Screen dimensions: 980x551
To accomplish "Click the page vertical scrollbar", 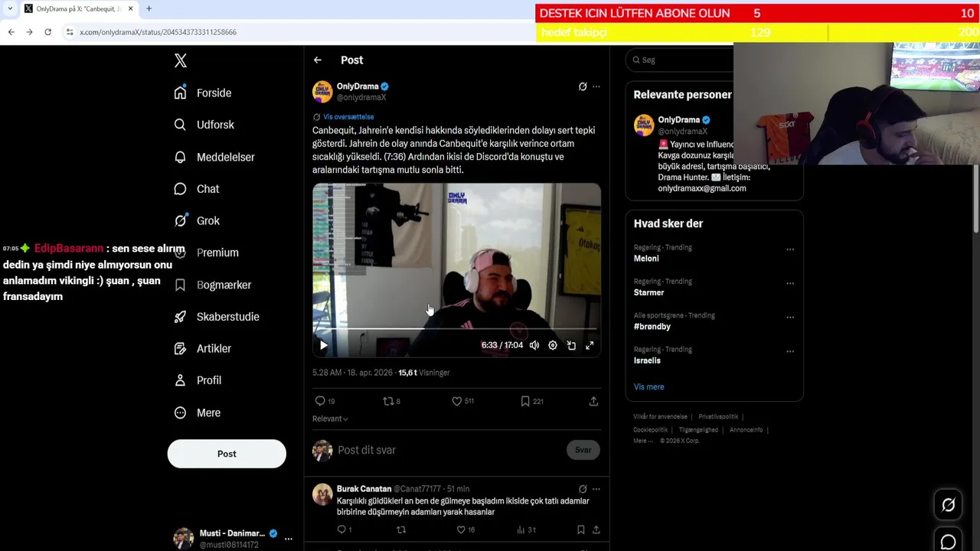I will (x=975, y=199).
